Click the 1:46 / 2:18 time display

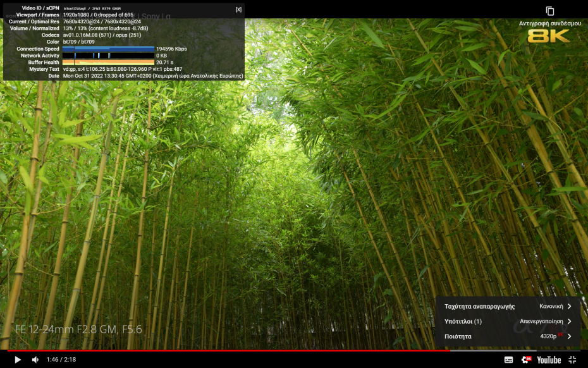coord(61,360)
